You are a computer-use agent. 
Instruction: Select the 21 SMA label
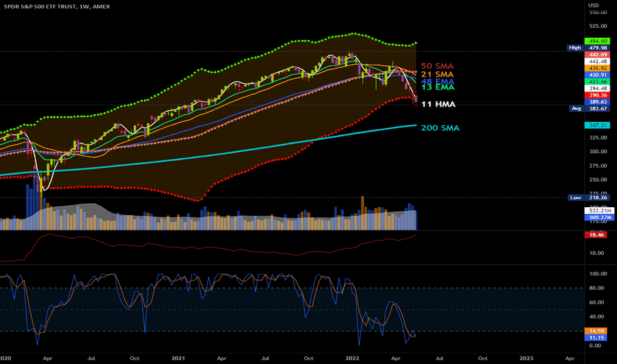[437, 74]
